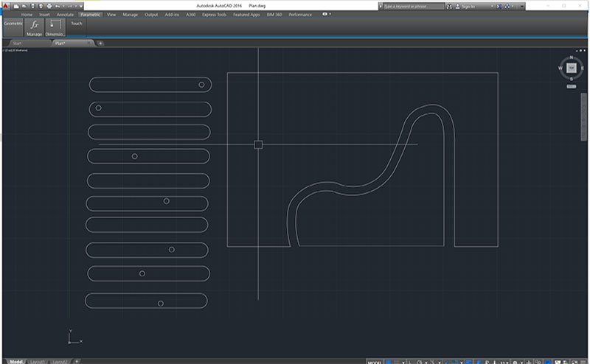Open the Sign In dropdown arrow
590x364 pixels.
(x=492, y=7)
